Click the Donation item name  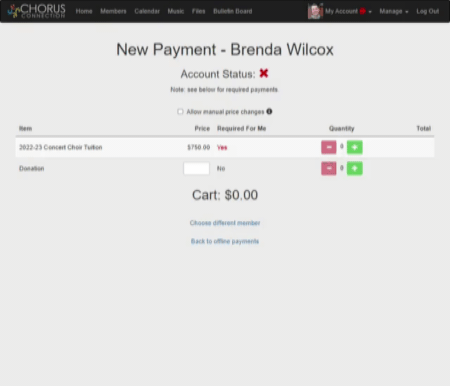(x=32, y=168)
